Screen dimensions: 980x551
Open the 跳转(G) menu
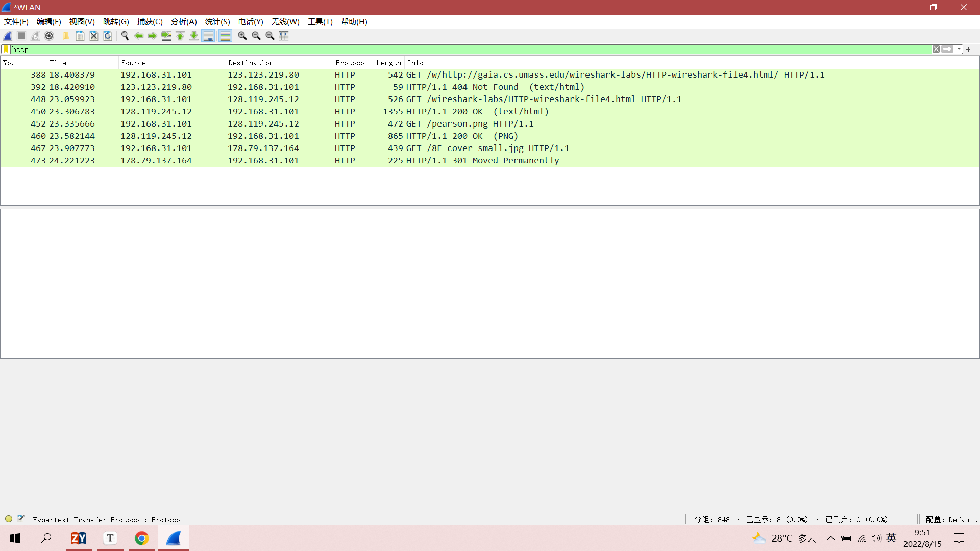click(116, 22)
